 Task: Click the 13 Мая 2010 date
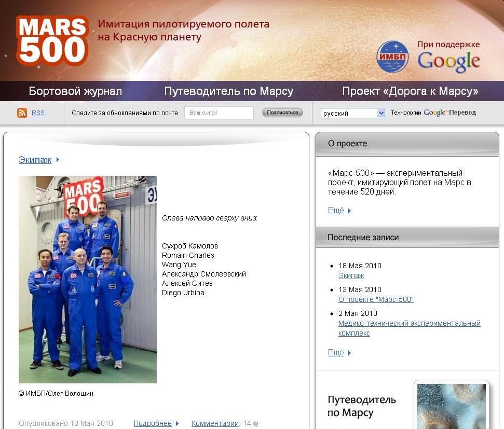360,289
